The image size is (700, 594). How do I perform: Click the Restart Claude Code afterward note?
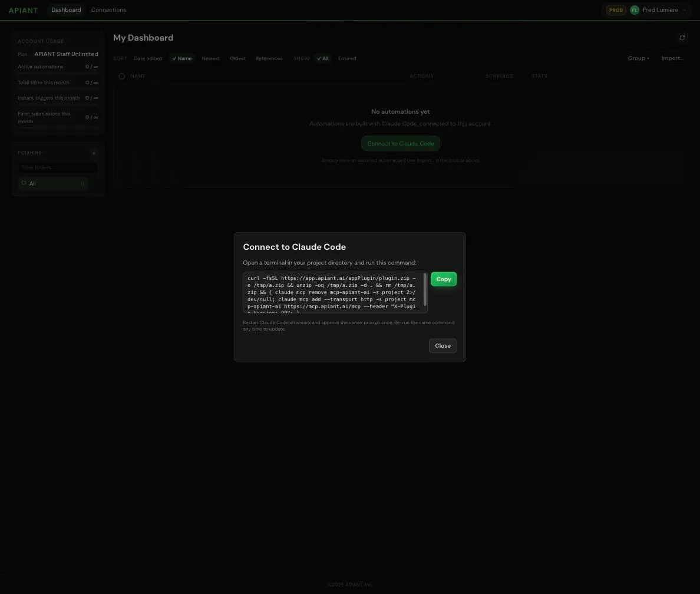[349, 326]
